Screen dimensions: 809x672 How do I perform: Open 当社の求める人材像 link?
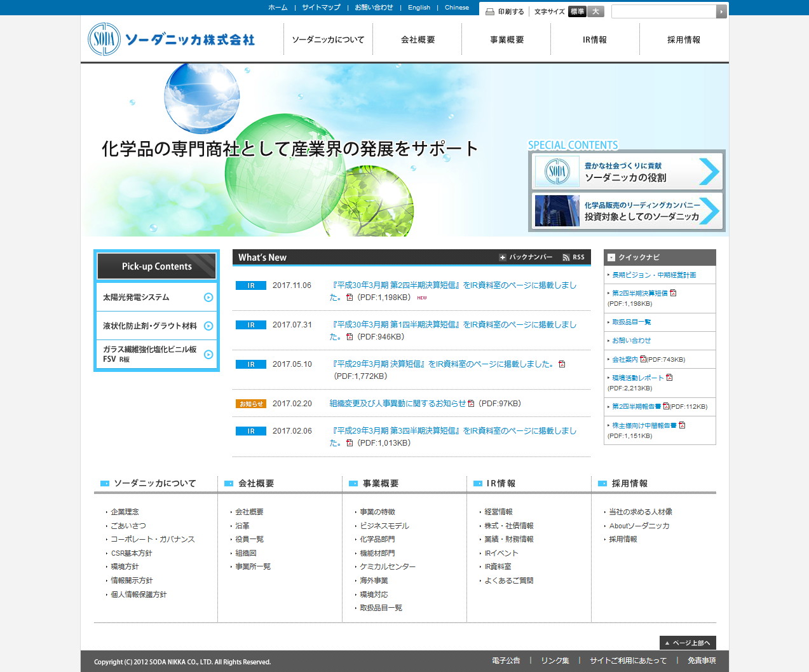point(641,512)
